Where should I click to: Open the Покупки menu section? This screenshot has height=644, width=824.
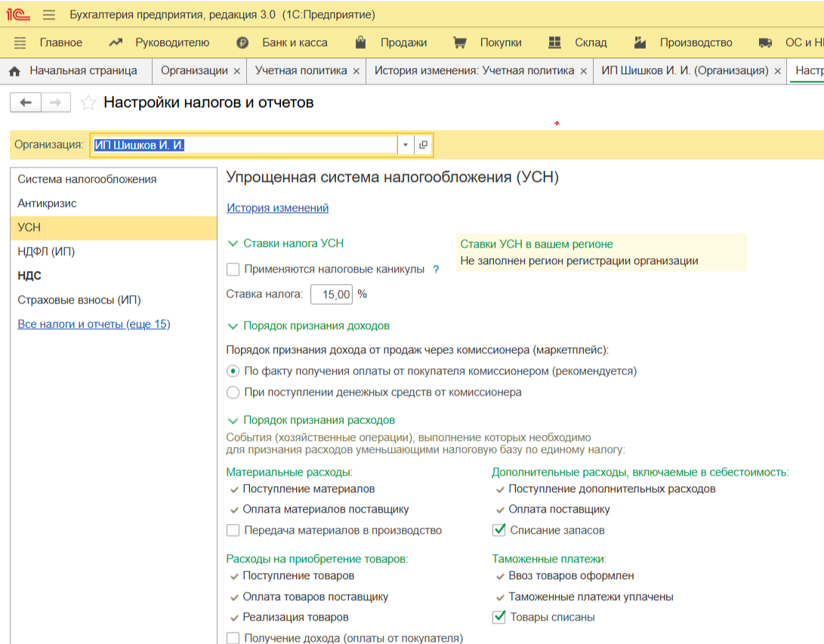(x=501, y=42)
